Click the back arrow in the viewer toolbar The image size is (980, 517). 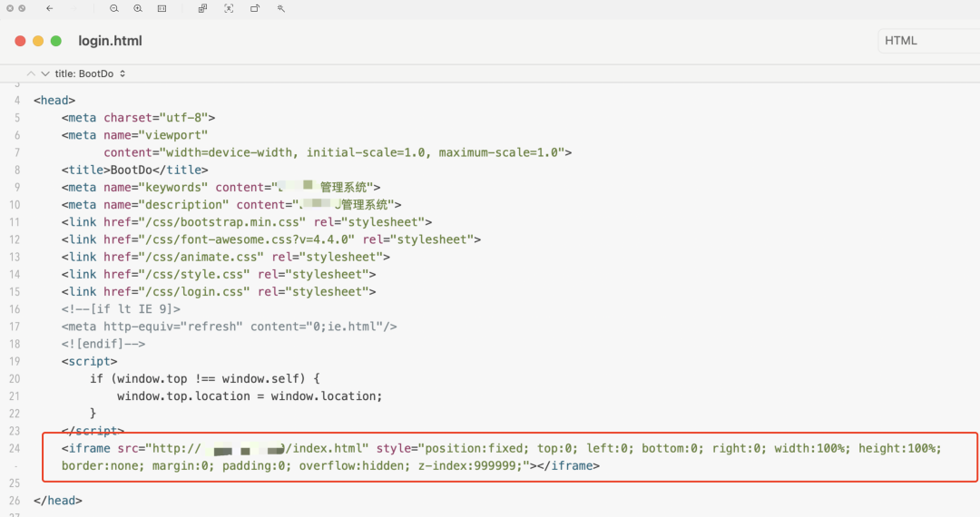coord(49,9)
